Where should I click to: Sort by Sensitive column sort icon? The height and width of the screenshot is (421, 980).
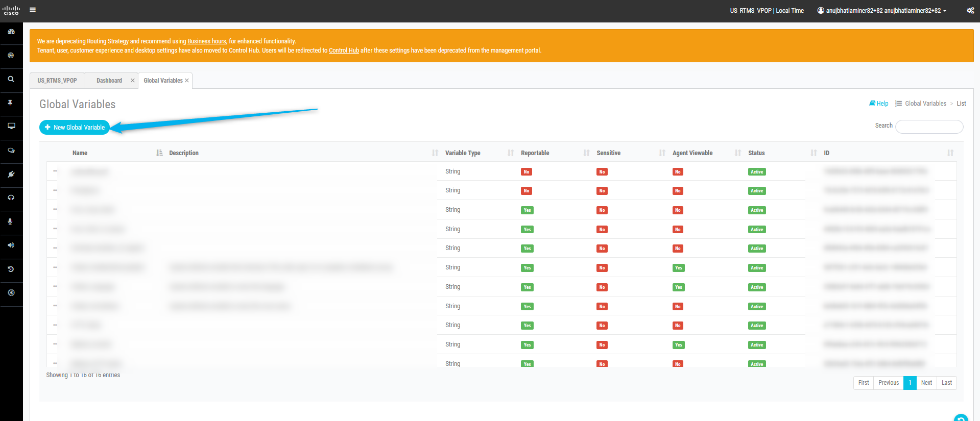pyautogui.click(x=662, y=153)
